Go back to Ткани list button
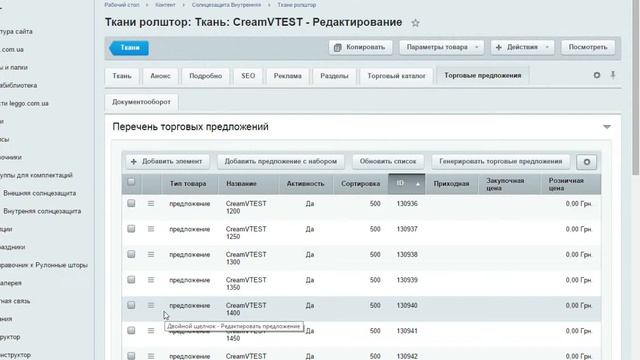 [x=129, y=48]
